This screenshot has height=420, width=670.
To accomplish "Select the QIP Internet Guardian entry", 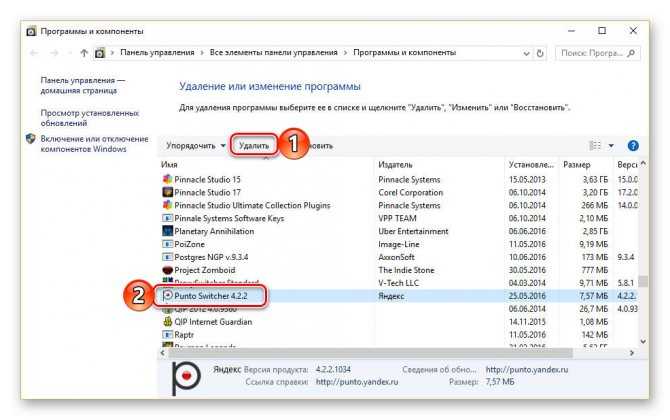I will 213,322.
